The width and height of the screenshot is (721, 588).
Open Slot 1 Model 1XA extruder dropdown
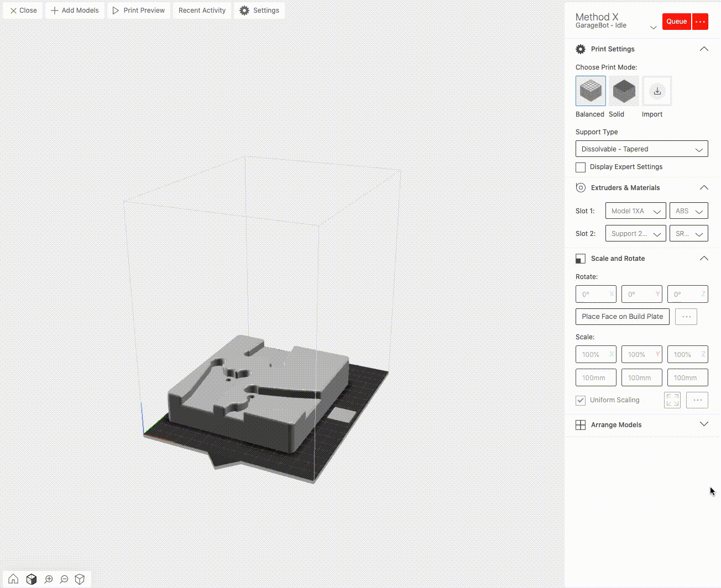(x=636, y=211)
